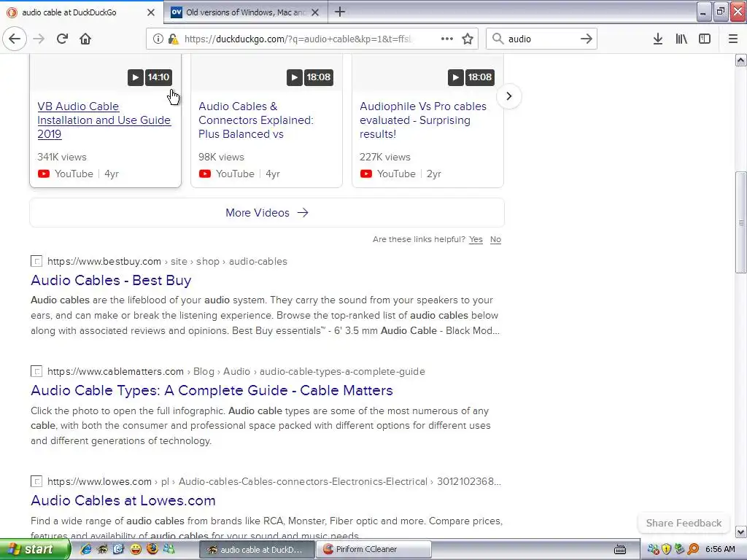Click the scrollbar down arrow
Screen dimensions: 747x560
741,532
